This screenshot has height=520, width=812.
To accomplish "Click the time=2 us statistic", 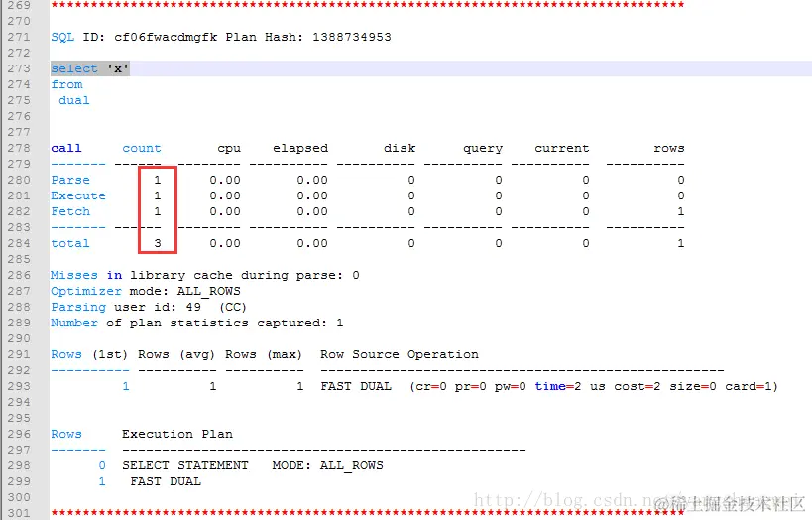I will click(570, 386).
